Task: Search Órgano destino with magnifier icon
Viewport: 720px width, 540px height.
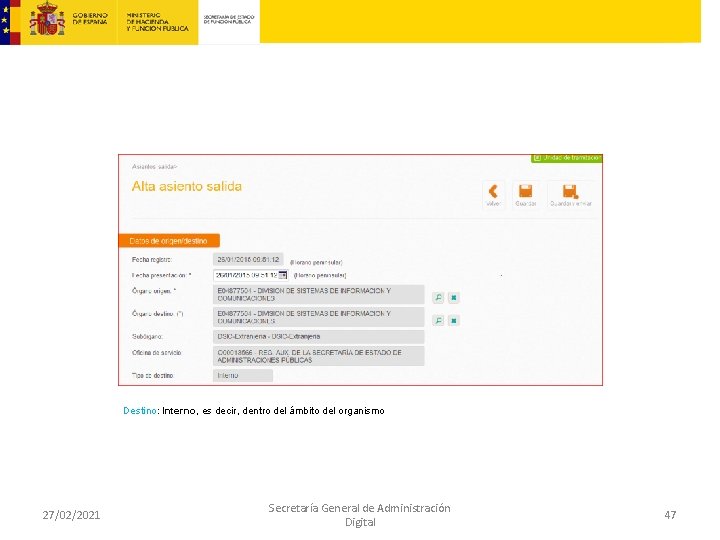Action: click(x=439, y=320)
